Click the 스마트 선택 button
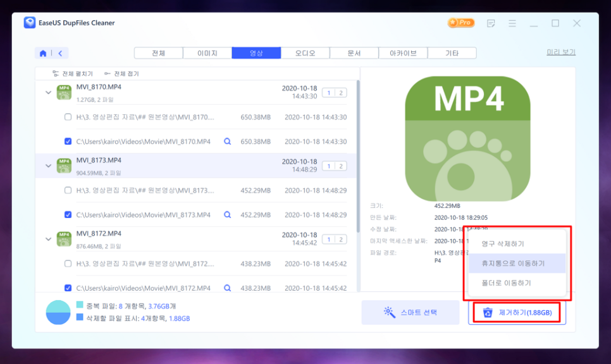This screenshot has height=364, width=611. click(x=410, y=312)
